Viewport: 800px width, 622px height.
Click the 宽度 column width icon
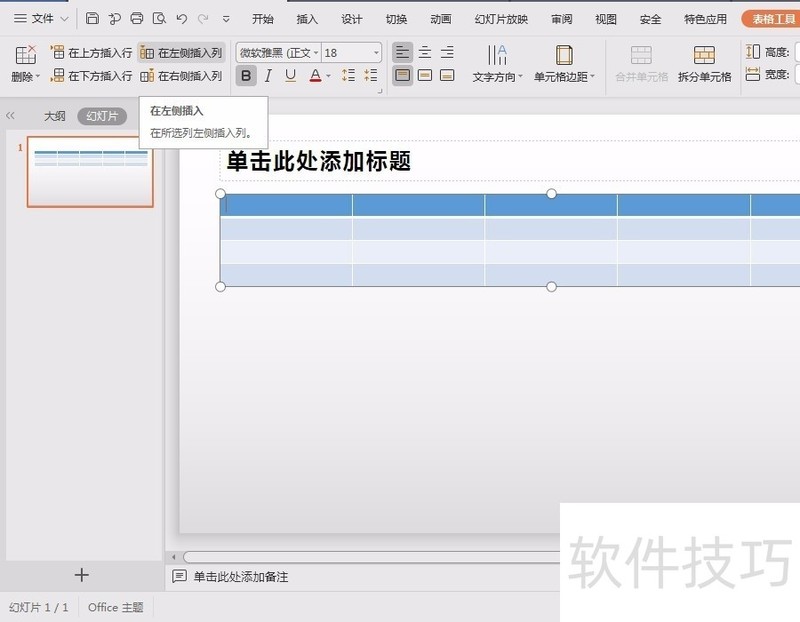[x=753, y=74]
